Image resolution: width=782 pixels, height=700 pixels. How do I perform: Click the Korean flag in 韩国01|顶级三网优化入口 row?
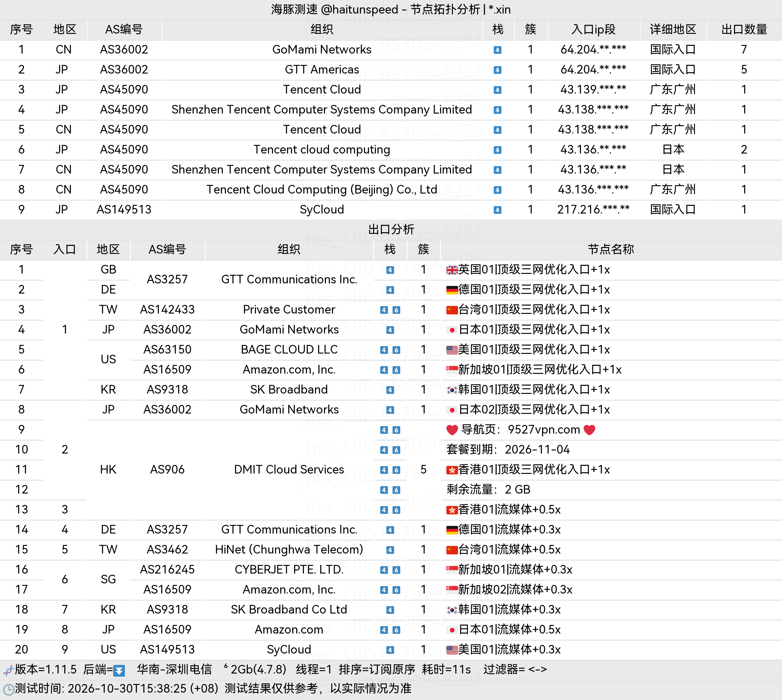tap(452, 390)
